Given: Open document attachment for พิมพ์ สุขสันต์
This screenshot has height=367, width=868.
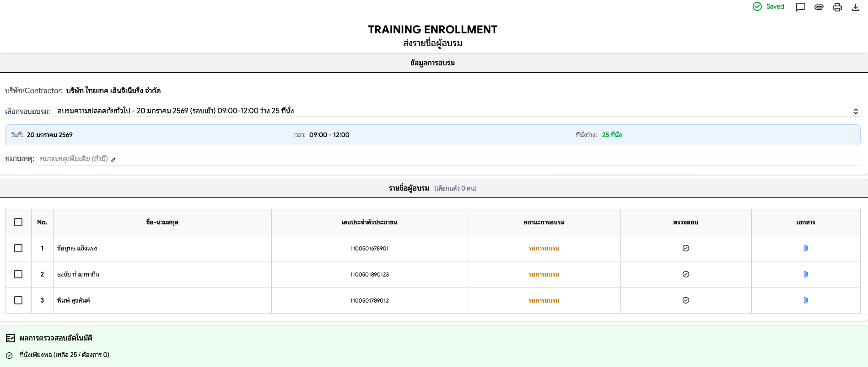Looking at the screenshot, I should point(805,300).
